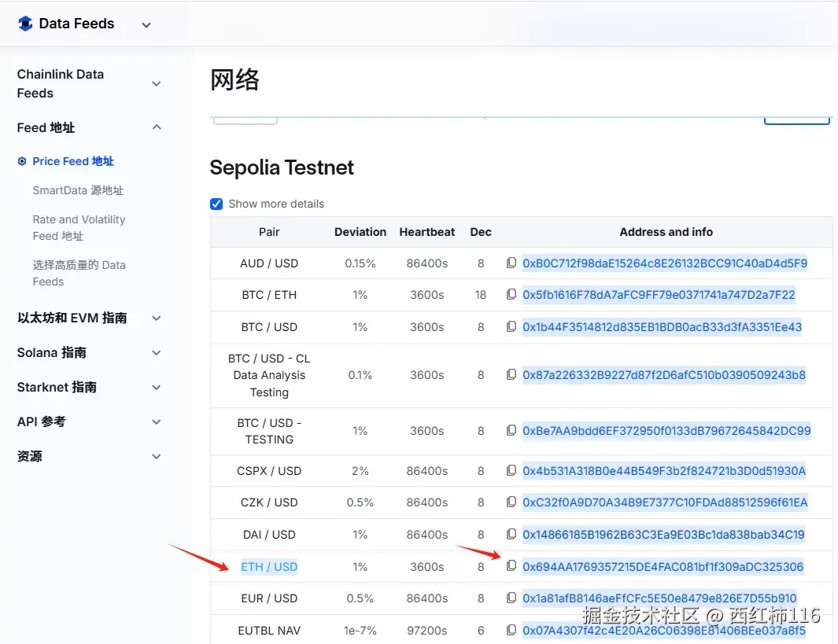Copy address for AUD / USD feed
The image size is (838, 644).
click(x=511, y=263)
